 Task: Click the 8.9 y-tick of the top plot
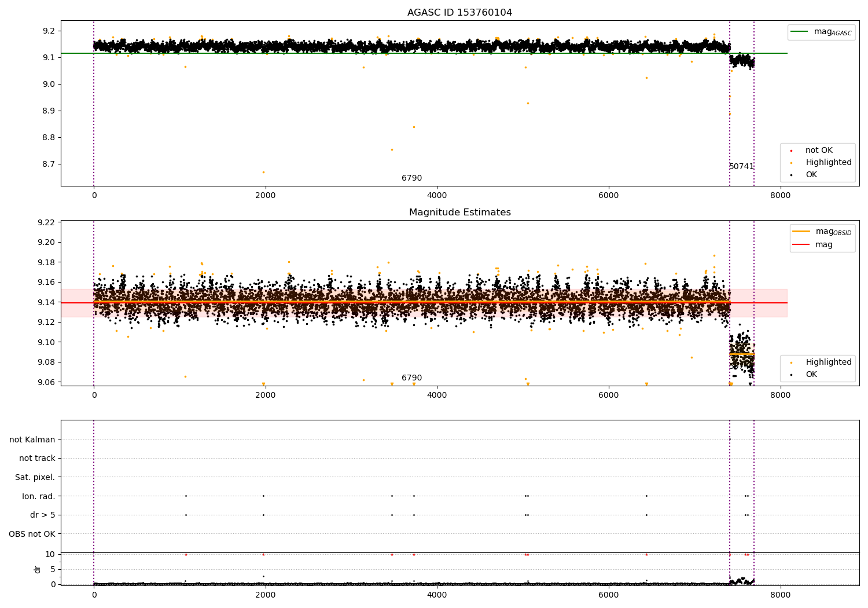[49, 111]
